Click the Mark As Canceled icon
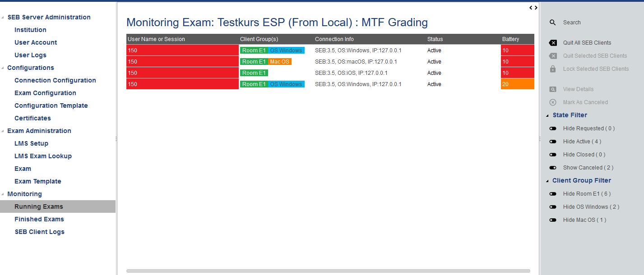Screen dimensions: 644x275 tap(553, 102)
